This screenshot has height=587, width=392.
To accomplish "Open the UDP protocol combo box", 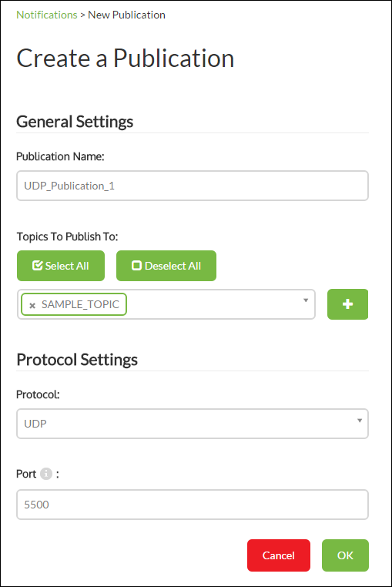I will [x=193, y=424].
